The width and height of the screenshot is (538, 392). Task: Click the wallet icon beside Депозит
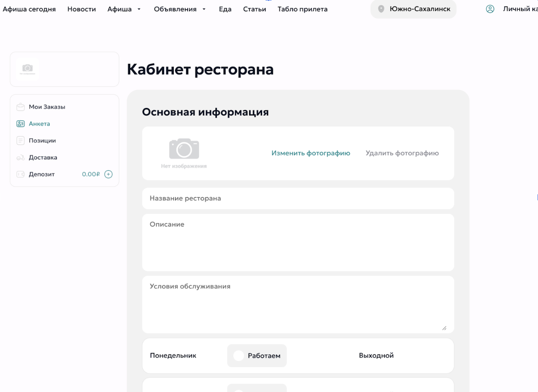tap(20, 174)
